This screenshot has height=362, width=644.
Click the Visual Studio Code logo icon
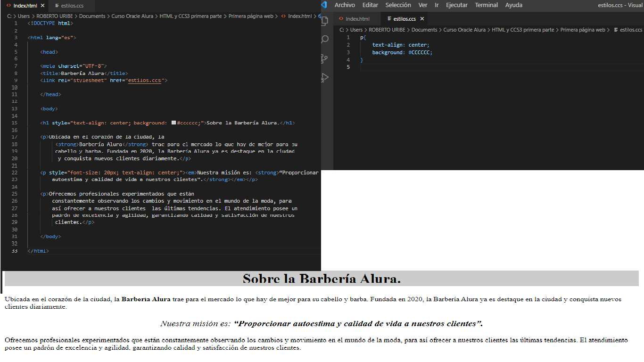pyautogui.click(x=324, y=5)
